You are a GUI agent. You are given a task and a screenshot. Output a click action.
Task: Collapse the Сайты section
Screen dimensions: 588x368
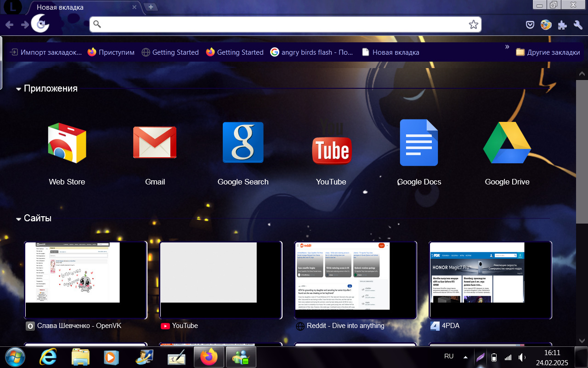point(19,218)
